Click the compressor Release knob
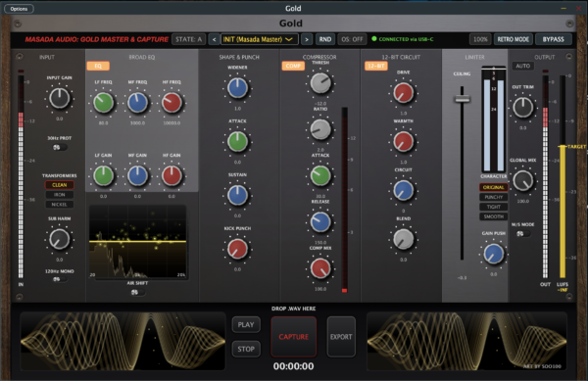Viewport: 588px width, 381px height. click(x=320, y=222)
